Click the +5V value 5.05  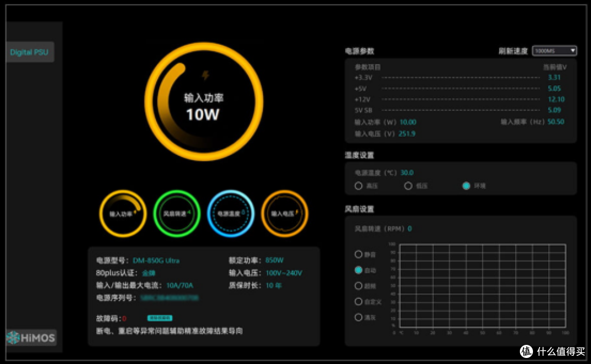pos(554,89)
